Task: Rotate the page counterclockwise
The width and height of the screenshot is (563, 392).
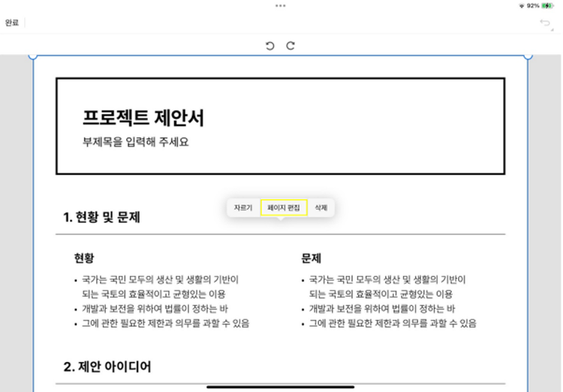Action: coord(270,46)
